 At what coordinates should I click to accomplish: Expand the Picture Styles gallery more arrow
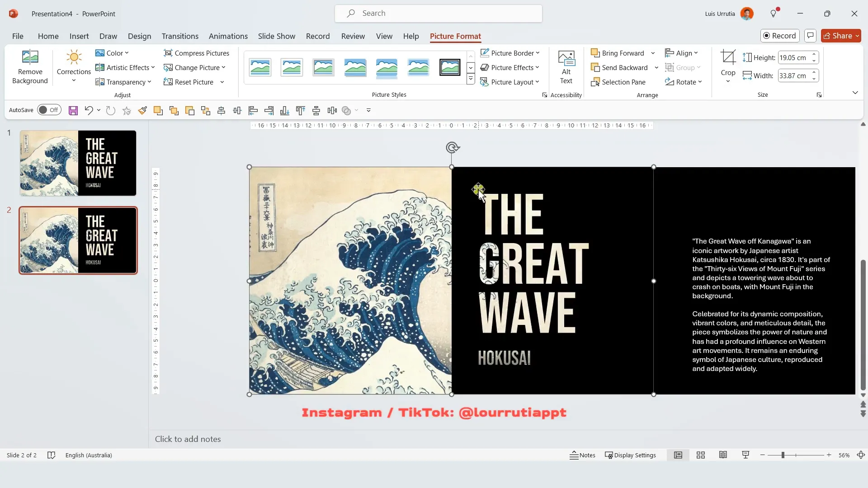pos(471,79)
